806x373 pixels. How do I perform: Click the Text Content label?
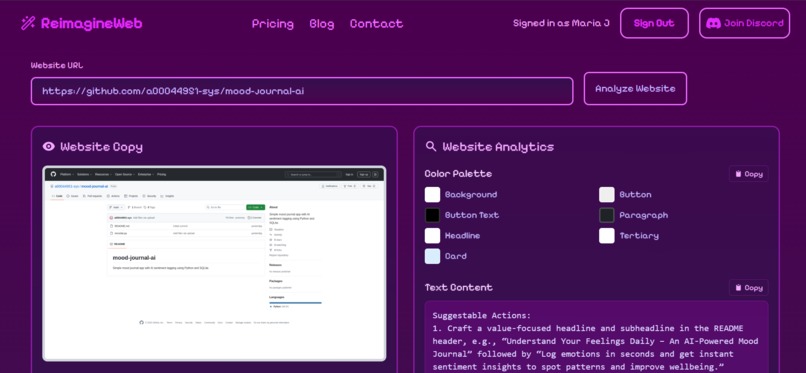pyautogui.click(x=459, y=288)
